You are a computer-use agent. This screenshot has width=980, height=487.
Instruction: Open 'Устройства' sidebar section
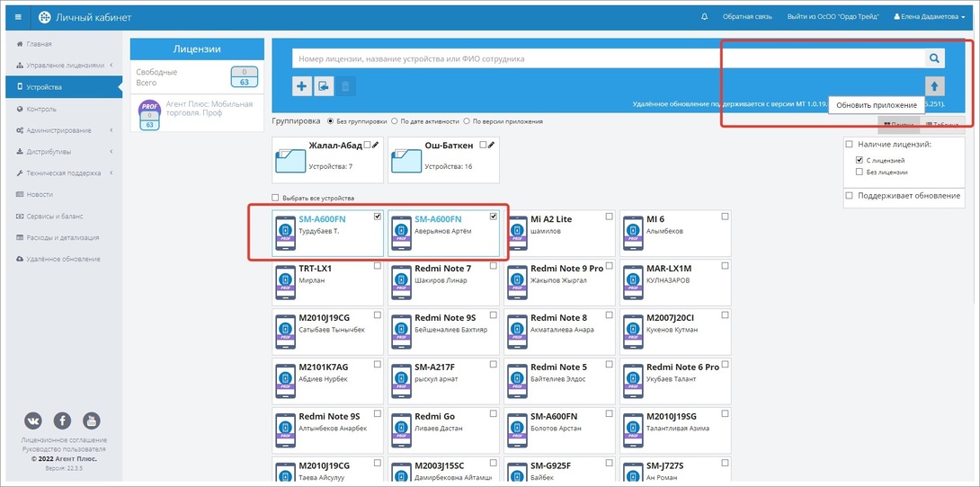point(64,87)
